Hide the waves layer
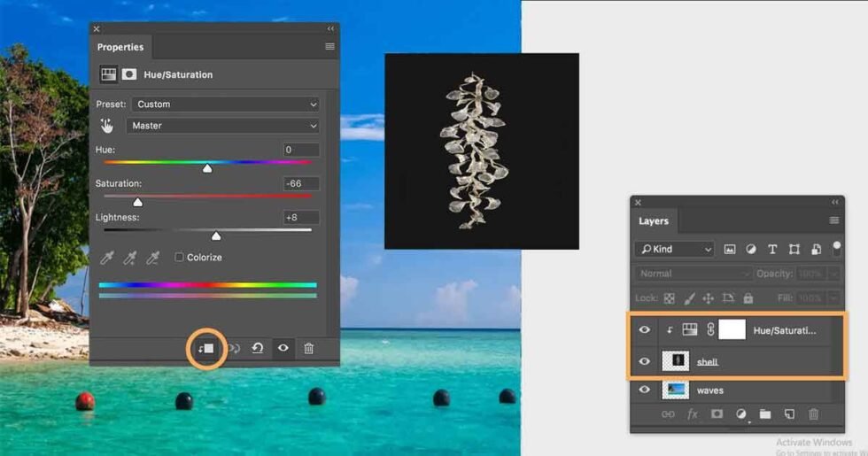The height and width of the screenshot is (456, 868). [x=645, y=390]
